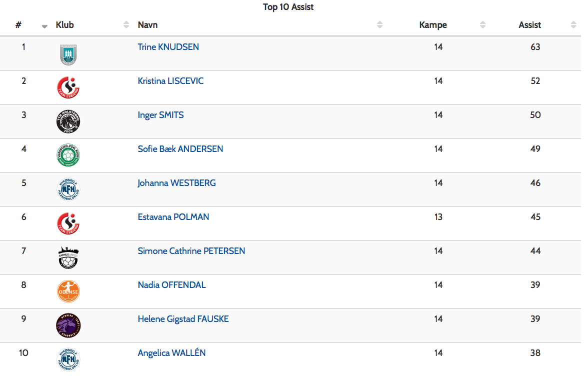The height and width of the screenshot is (382, 588).
Task: Click the Skanderborg club logo in row 1
Action: [x=68, y=54]
